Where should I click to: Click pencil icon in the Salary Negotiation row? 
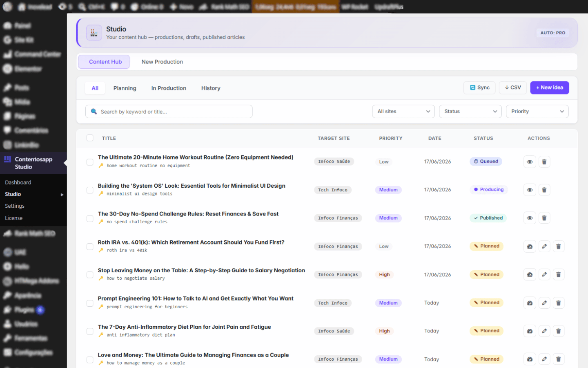point(544,274)
